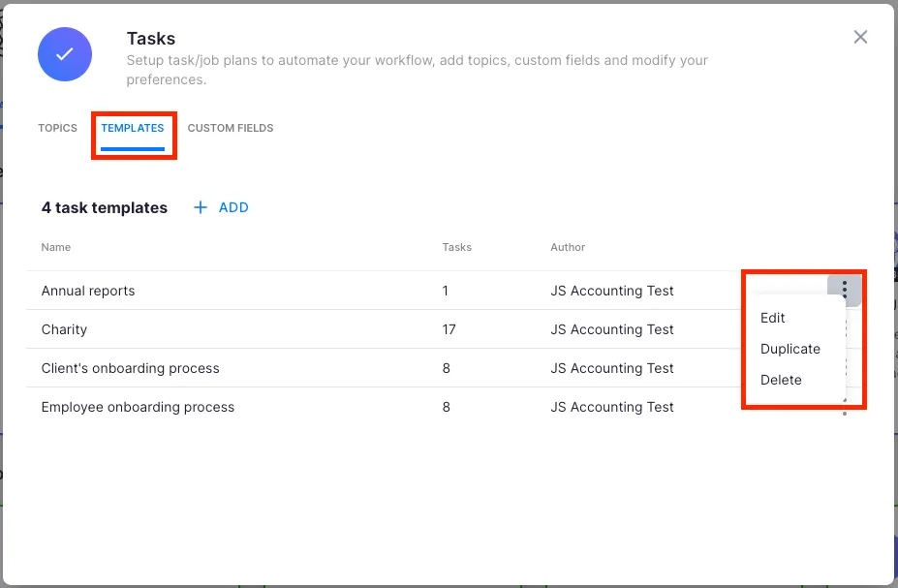Screen dimensions: 898x588
Task: Close the Tasks settings dialog
Action: click(x=859, y=37)
